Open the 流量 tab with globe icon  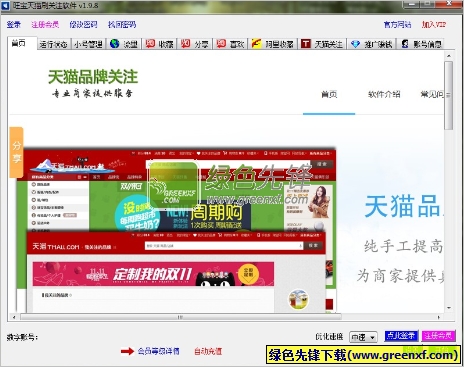pos(124,44)
